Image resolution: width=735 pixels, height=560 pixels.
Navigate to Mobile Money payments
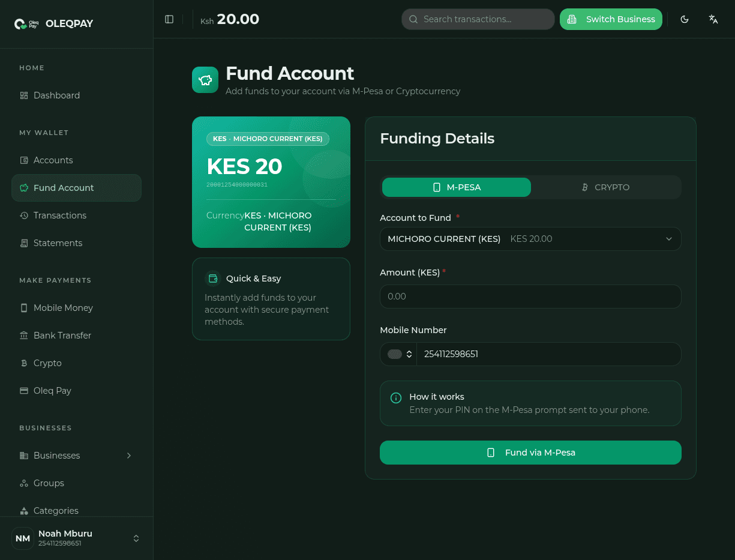76,308
